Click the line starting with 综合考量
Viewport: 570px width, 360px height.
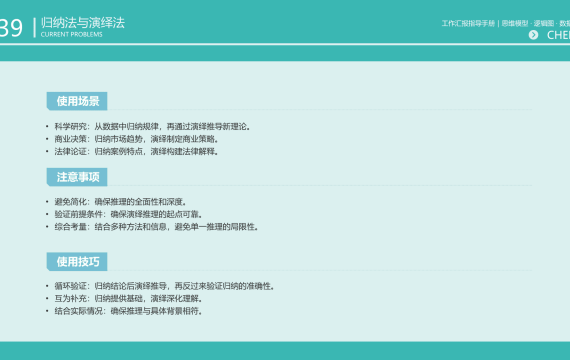coord(157,227)
